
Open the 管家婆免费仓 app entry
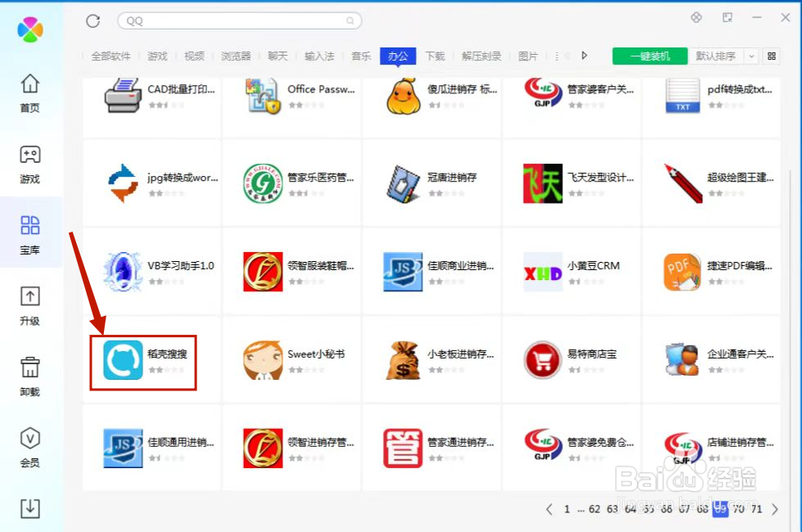point(571,449)
